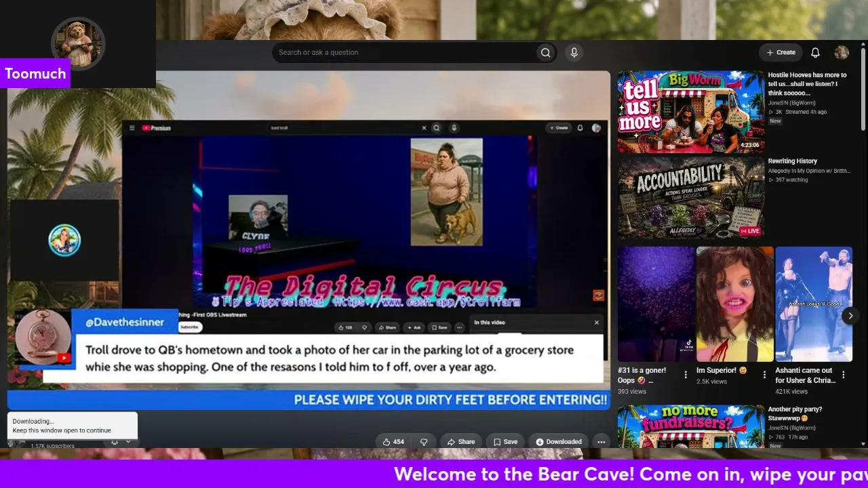The height and width of the screenshot is (488, 868).
Task: Show the next Shorts with the arrow button
Action: pos(850,316)
